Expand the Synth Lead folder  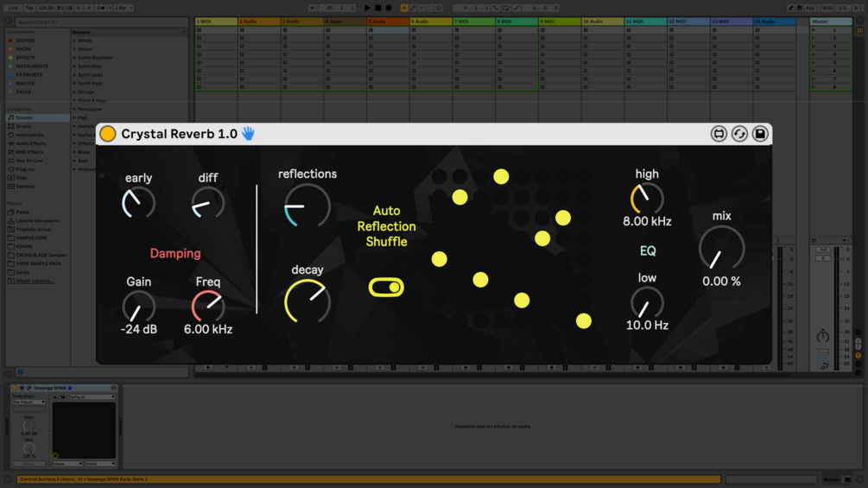75,74
